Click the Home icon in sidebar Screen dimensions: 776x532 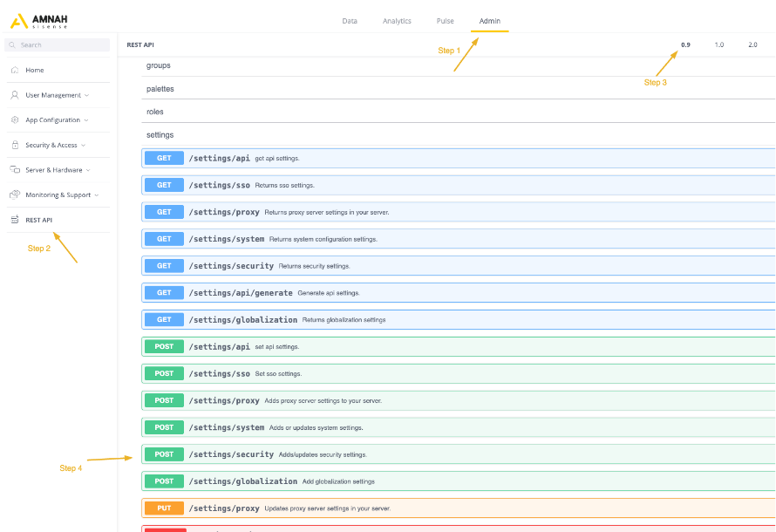click(x=15, y=70)
